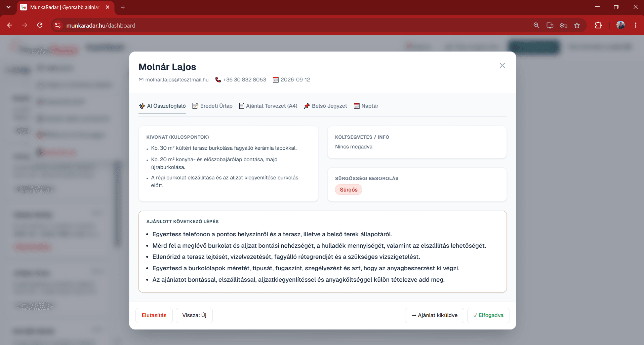Open the Naptár tab
Image resolution: width=644 pixels, height=345 pixels.
tap(366, 106)
